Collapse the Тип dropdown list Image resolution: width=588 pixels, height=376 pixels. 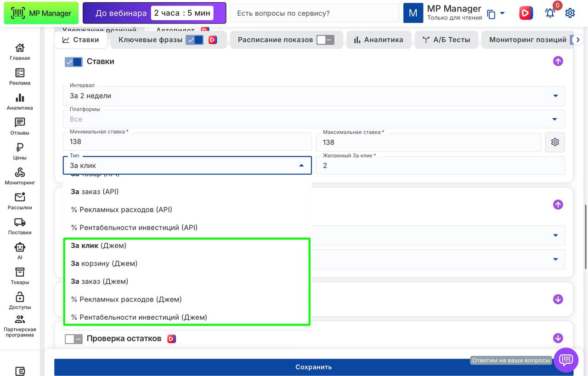301,165
